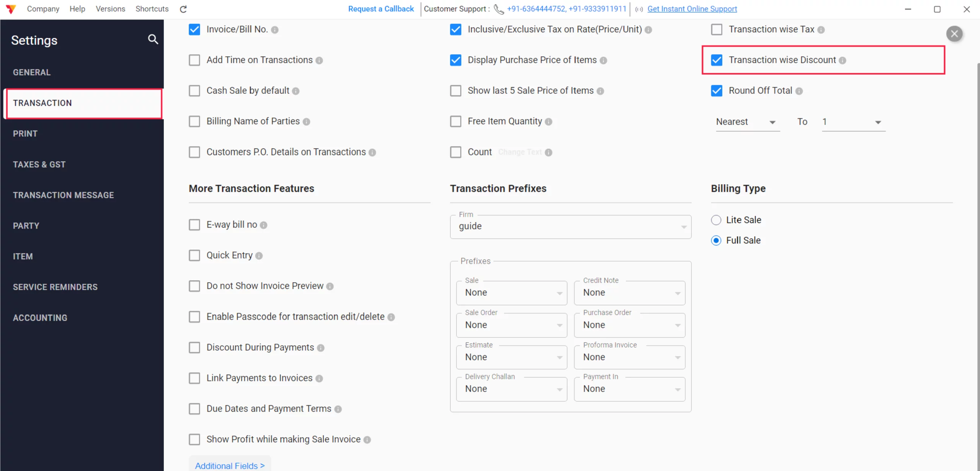980x471 pixels.
Task: Click Get Instant Online Support link
Action: [692, 9]
